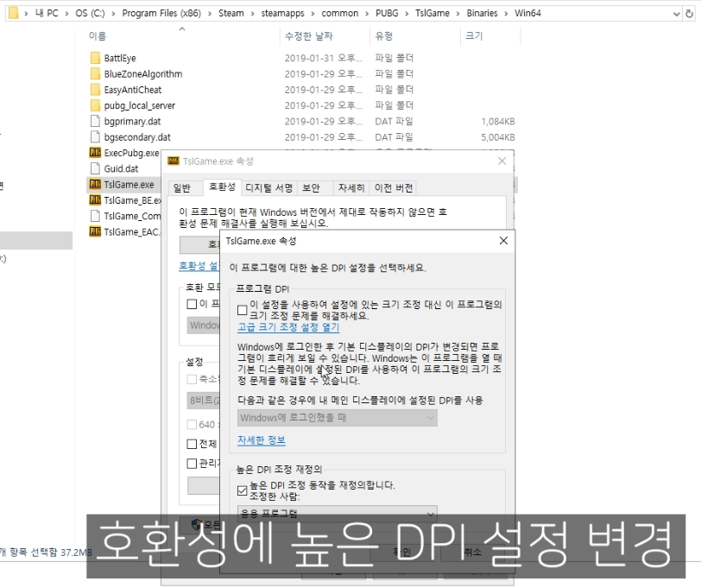The image size is (701, 588).
Task: Refresh the Explorer folder view
Action: 690,14
